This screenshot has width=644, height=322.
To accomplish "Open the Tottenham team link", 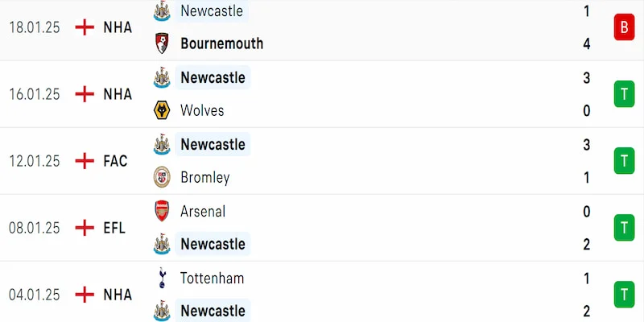I will 213,279.
